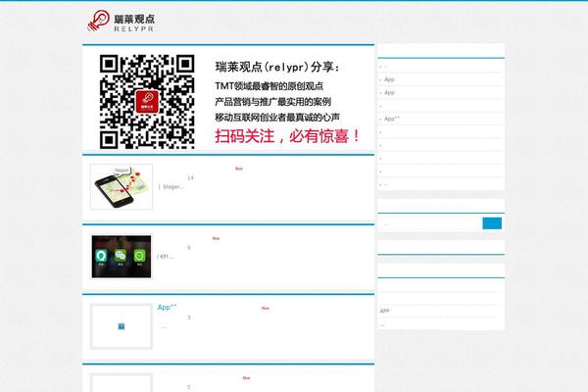Click the bloger... excerpt text
This screenshot has height=392, width=588.
pyautogui.click(x=173, y=186)
